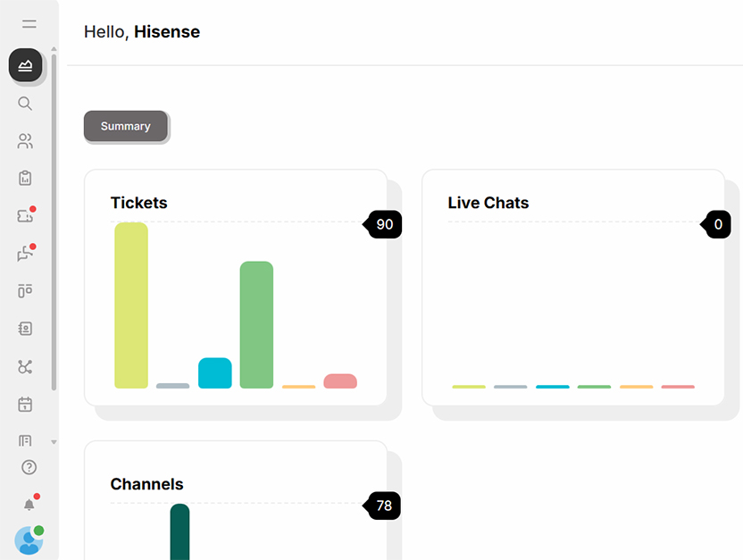The image size is (743, 560).
Task: Click the Summary button
Action: pos(126,126)
